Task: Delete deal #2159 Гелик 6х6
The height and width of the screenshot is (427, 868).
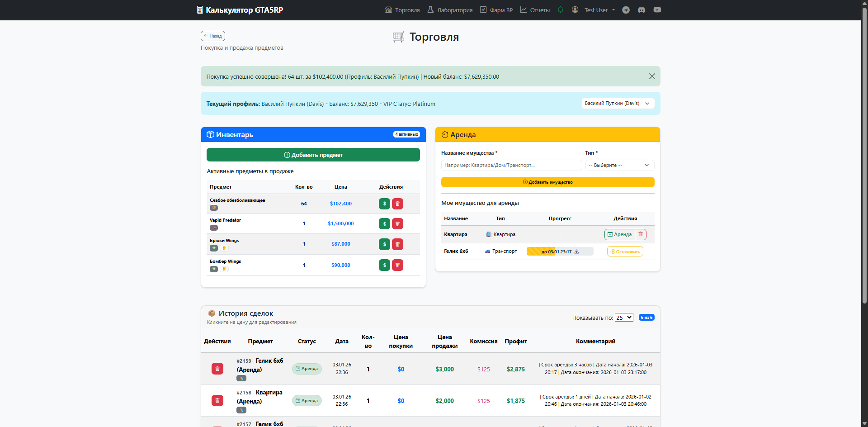Action: 217,369
